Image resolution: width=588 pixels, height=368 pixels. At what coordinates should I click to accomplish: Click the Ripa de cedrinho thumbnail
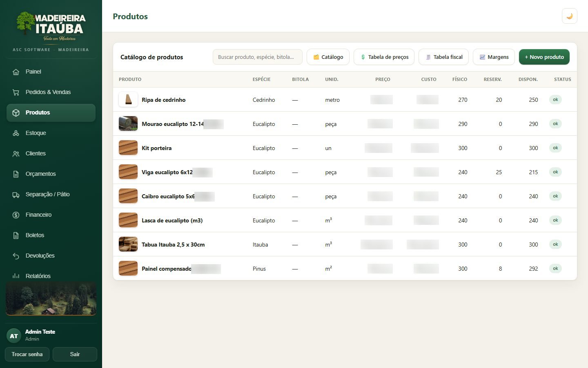[x=128, y=99]
